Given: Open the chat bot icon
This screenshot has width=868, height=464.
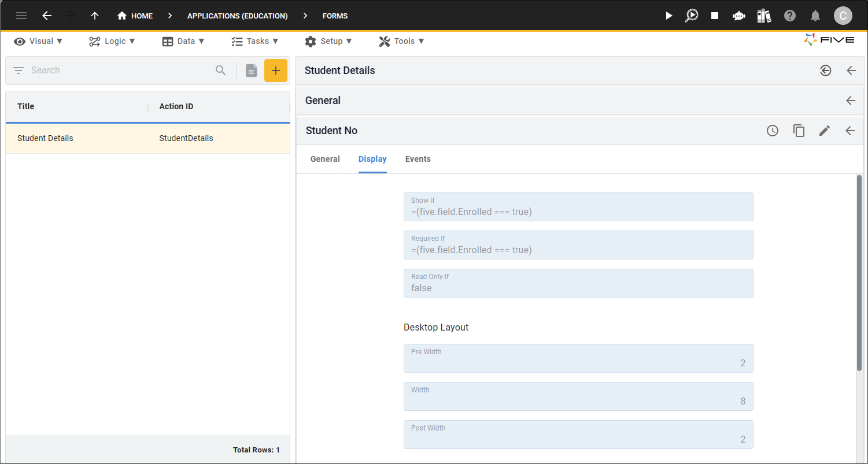Looking at the screenshot, I should pos(738,16).
